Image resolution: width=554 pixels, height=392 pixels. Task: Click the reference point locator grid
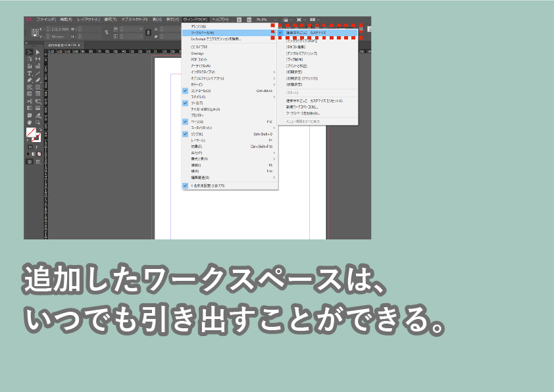(35, 33)
